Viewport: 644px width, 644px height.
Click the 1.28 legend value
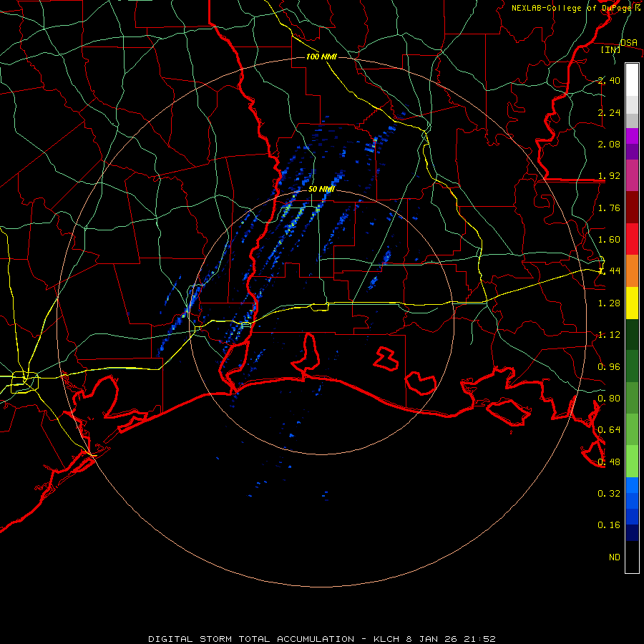tap(609, 303)
